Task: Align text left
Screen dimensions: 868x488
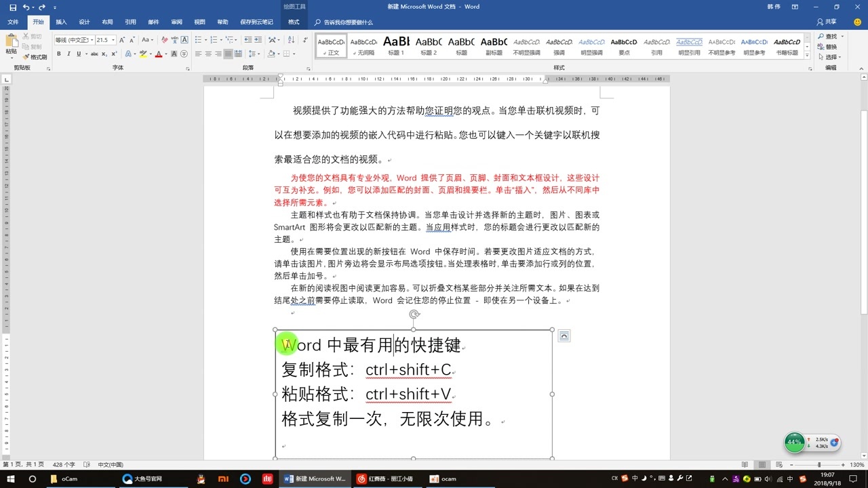Action: [199, 54]
